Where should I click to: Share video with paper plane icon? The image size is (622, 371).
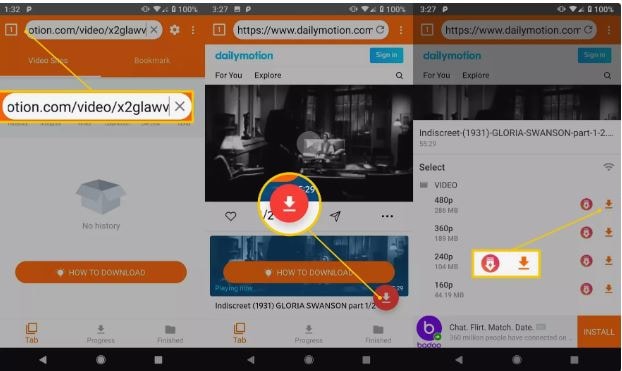point(335,216)
